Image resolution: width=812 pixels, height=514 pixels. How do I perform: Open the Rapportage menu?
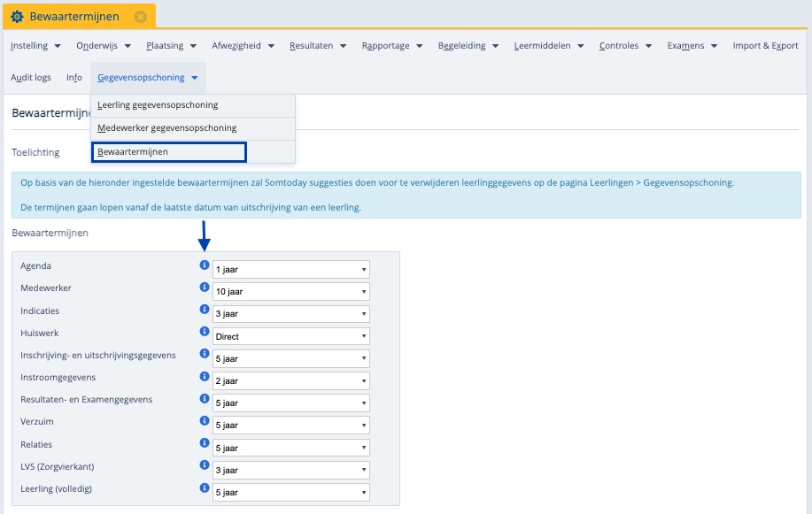point(391,46)
